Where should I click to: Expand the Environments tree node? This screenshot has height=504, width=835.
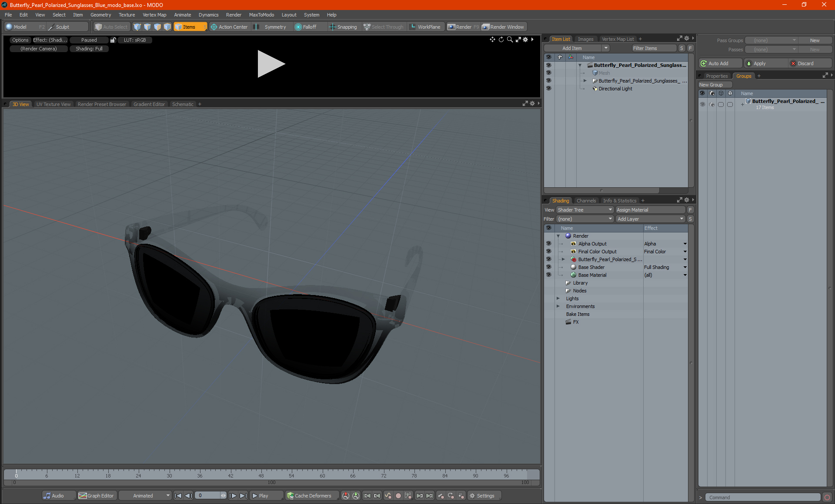tap(558, 306)
